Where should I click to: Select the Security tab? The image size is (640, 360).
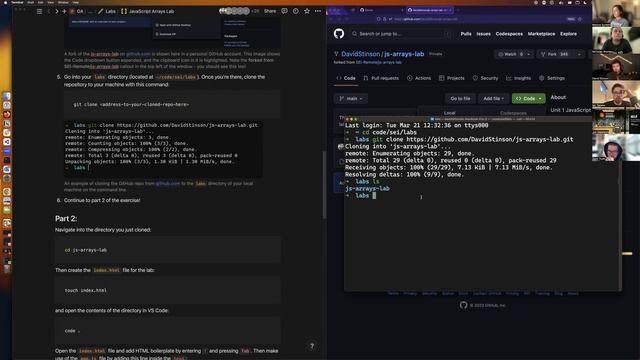coord(485,78)
